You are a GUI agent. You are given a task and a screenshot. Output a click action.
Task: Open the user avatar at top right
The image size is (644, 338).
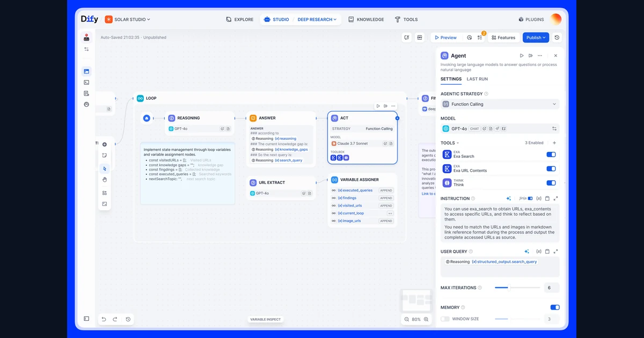pos(555,19)
